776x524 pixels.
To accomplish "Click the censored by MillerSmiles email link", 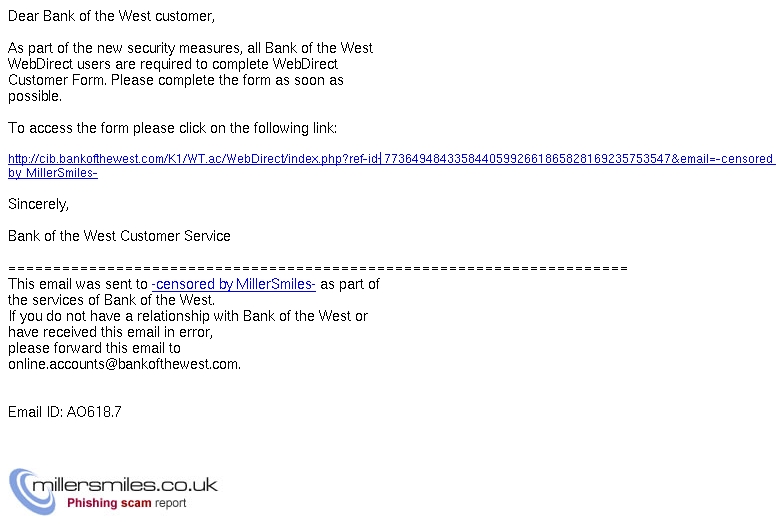I will [234, 284].
